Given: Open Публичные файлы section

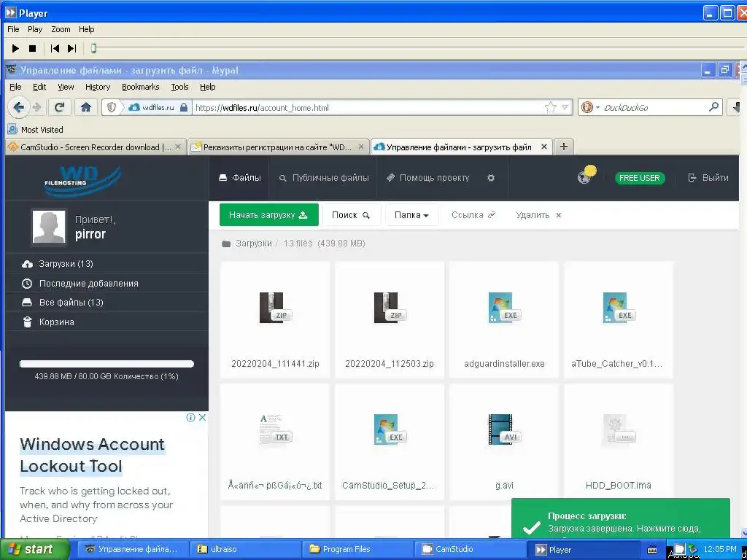Looking at the screenshot, I should pos(323,178).
